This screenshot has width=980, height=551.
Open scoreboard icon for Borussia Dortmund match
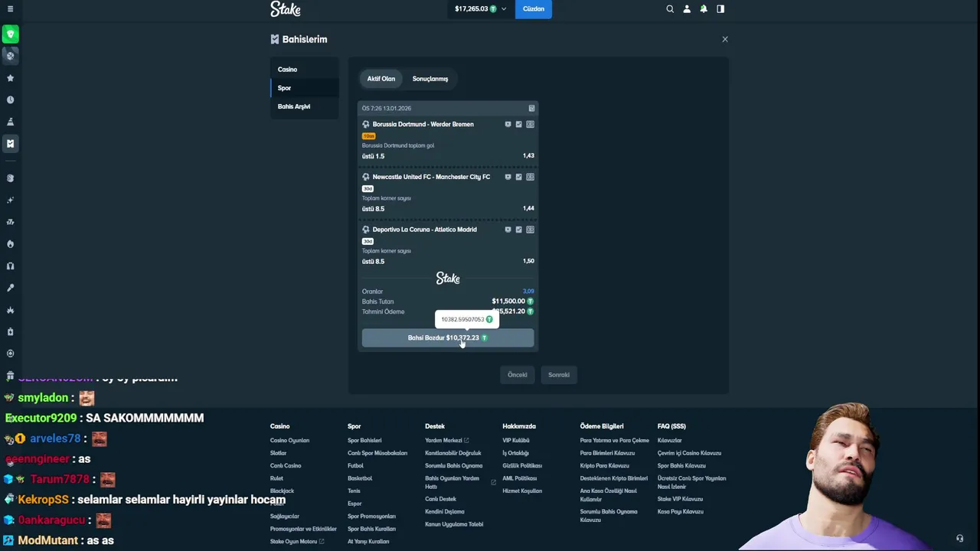tap(530, 124)
